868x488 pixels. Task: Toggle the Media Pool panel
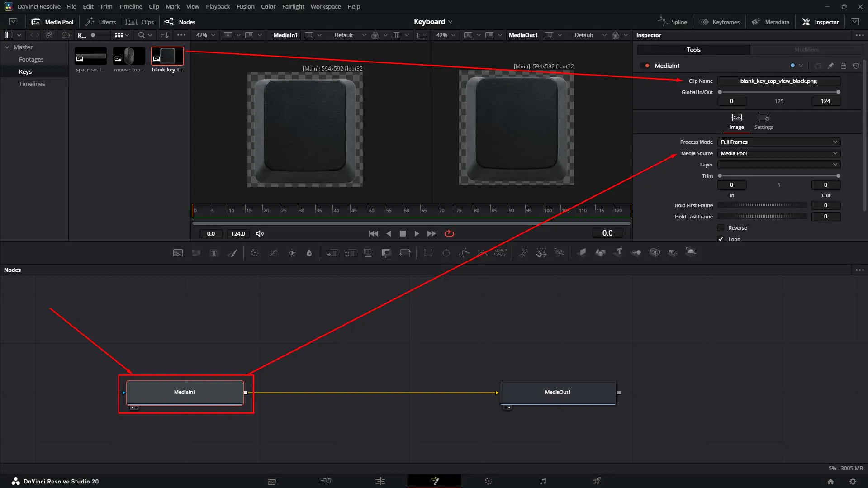52,22
